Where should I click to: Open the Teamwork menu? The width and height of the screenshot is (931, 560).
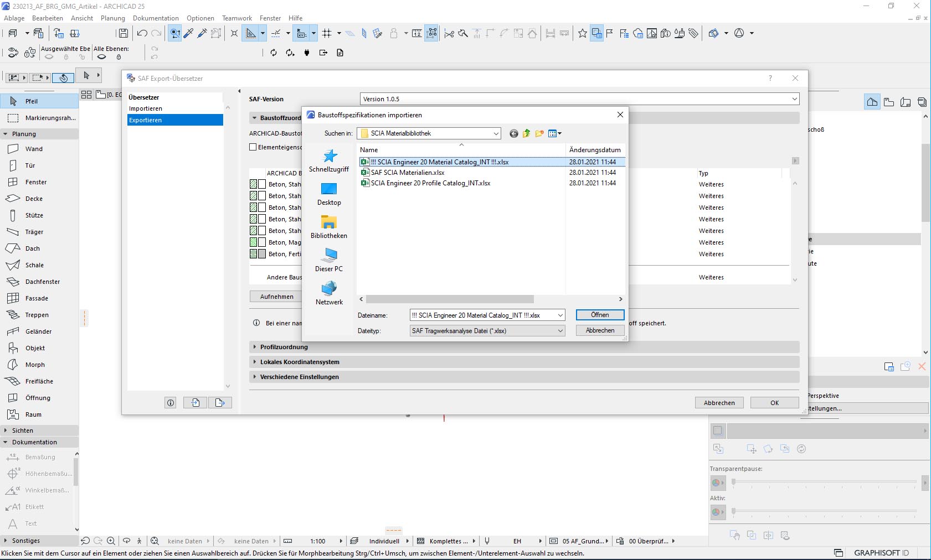point(237,18)
